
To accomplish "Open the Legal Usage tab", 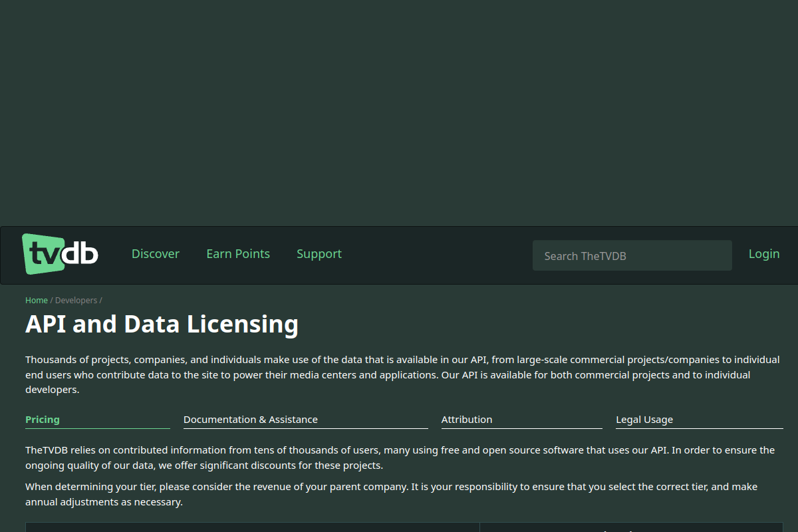I will tap(700, 420).
